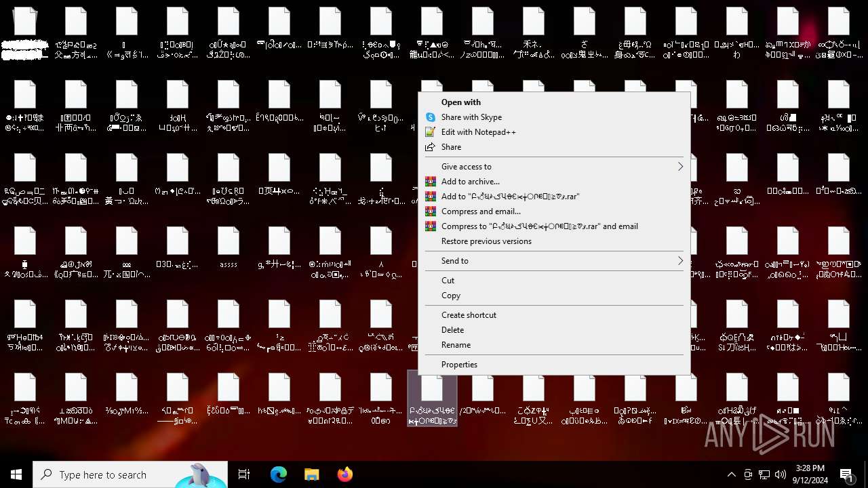Open Properties from the context menu
868x488 pixels.
click(554, 365)
